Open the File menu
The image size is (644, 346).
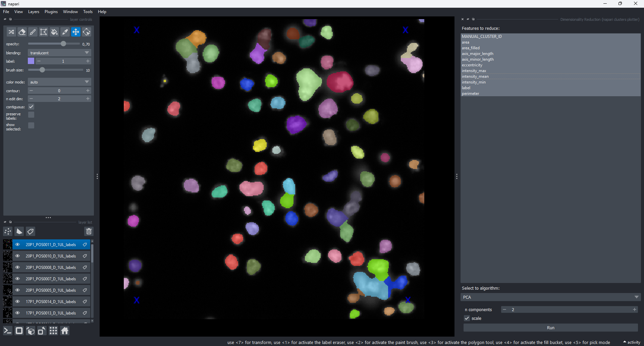(x=6, y=12)
